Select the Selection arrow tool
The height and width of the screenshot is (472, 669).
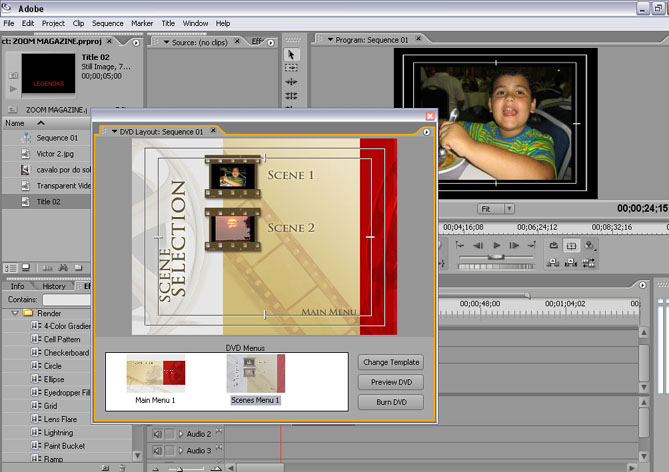point(291,54)
